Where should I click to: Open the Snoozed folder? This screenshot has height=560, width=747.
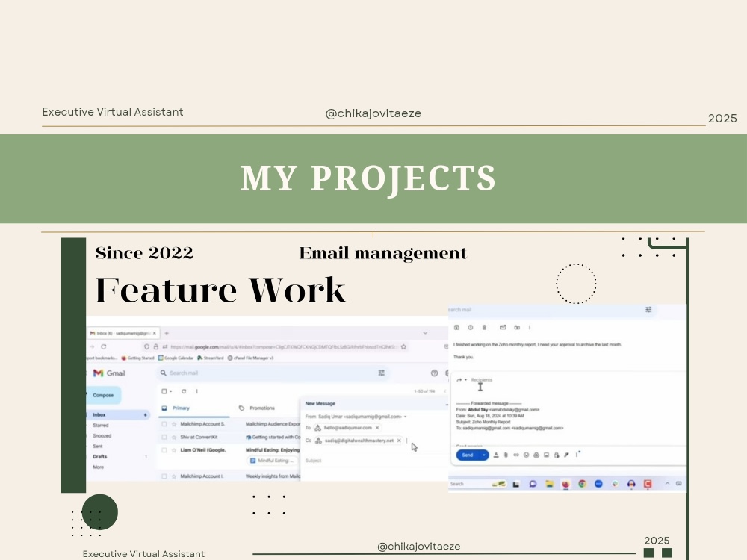click(x=102, y=436)
